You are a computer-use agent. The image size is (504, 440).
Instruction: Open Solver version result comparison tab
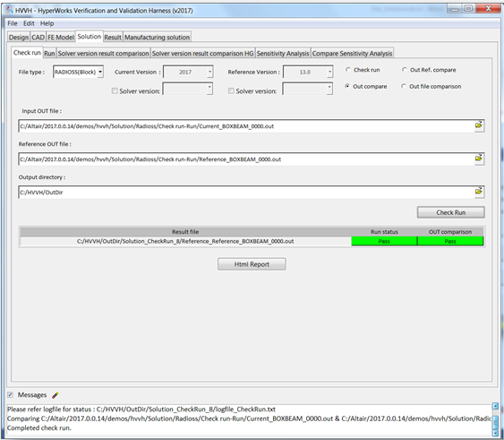coord(104,53)
